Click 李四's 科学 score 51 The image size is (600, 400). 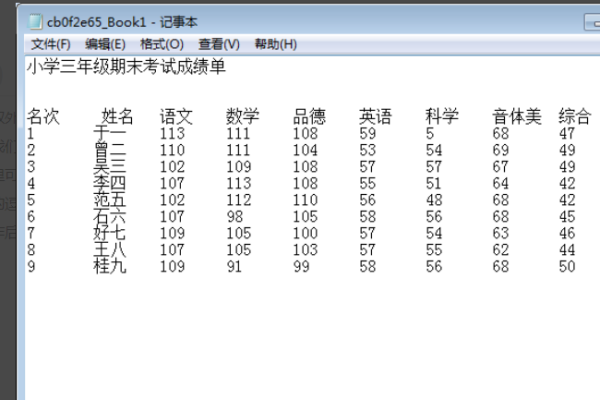(434, 183)
